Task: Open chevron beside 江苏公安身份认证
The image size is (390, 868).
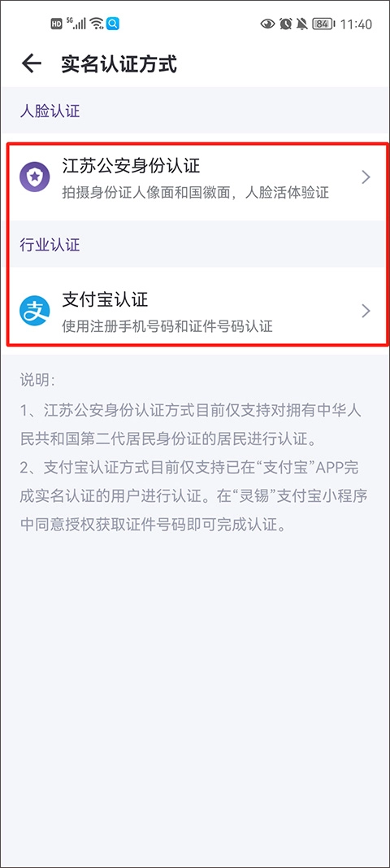Action: pos(365,177)
